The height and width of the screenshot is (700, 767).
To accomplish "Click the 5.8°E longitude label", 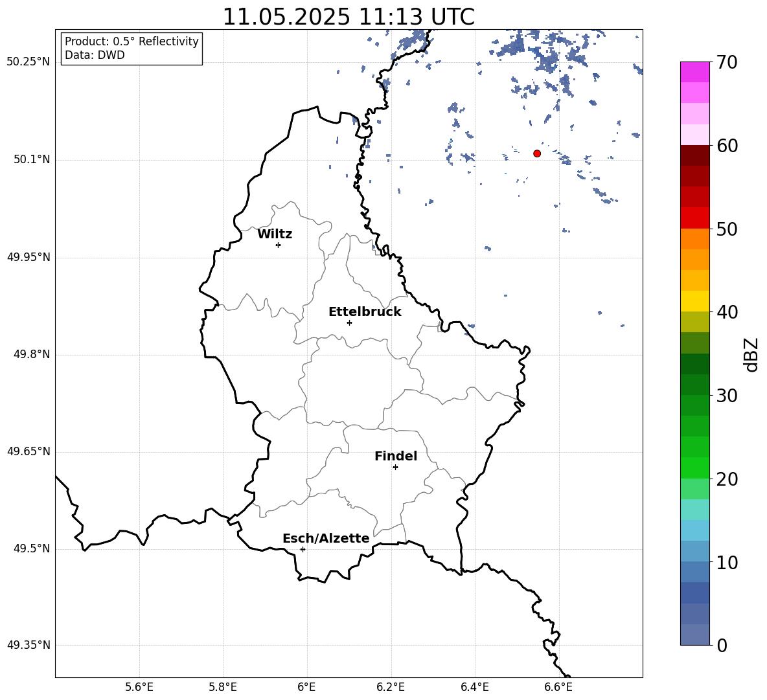I will 223,687.
